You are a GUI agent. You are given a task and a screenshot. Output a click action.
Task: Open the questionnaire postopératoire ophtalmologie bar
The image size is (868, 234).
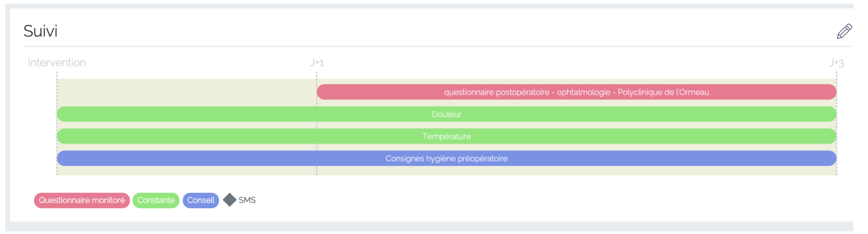[x=576, y=92]
